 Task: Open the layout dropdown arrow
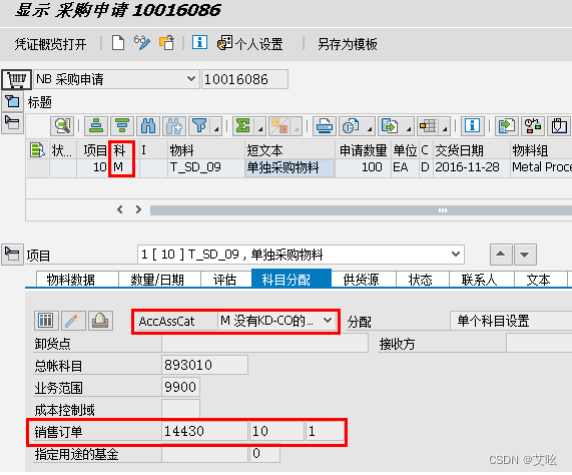(445, 128)
